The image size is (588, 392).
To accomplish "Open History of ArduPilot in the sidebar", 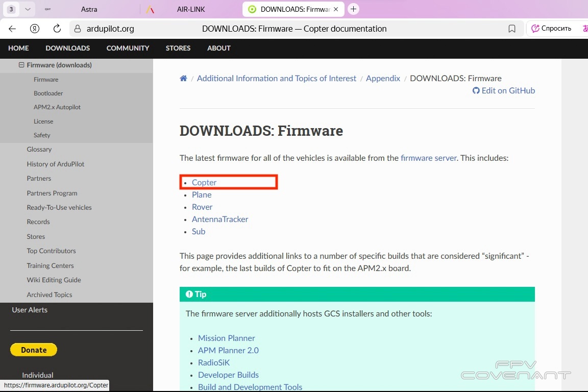I will pyautogui.click(x=55, y=164).
